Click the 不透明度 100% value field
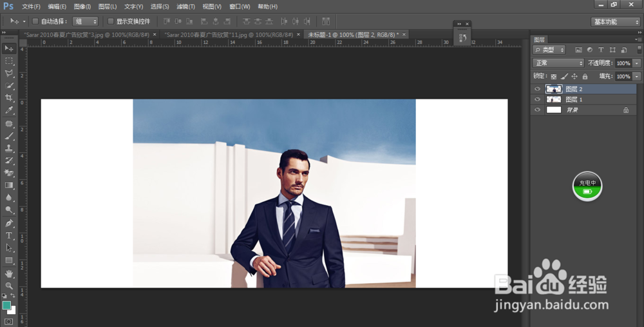The height and width of the screenshot is (327, 644). 623,63
